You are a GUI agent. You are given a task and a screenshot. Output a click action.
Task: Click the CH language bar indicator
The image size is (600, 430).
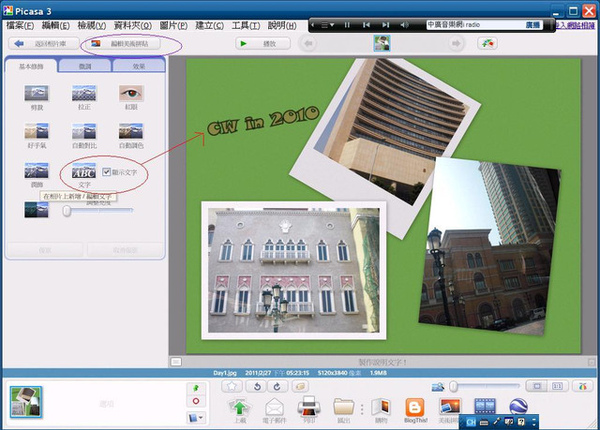(x=471, y=422)
